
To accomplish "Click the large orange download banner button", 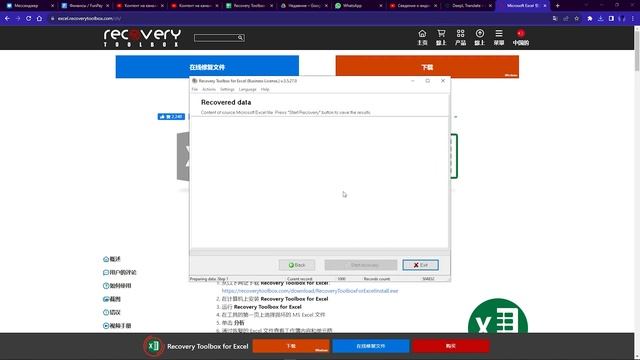I will [x=427, y=67].
